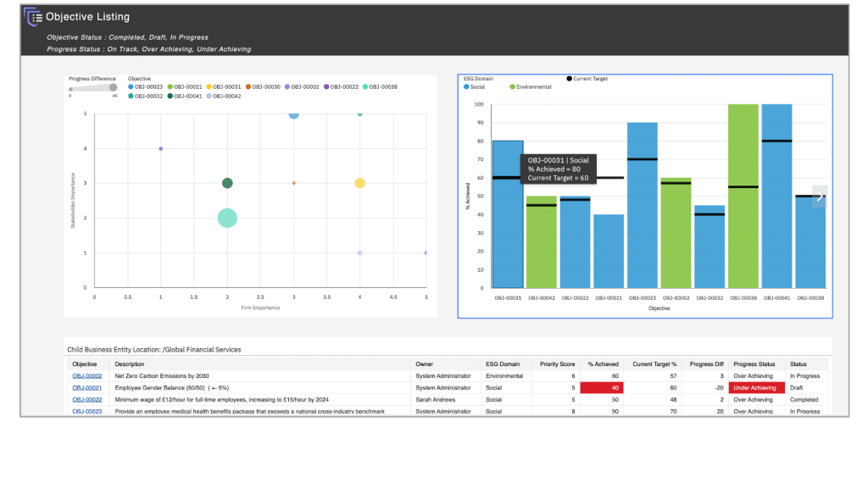
Task: Click the Progress Difference size slider
Action: point(92,86)
